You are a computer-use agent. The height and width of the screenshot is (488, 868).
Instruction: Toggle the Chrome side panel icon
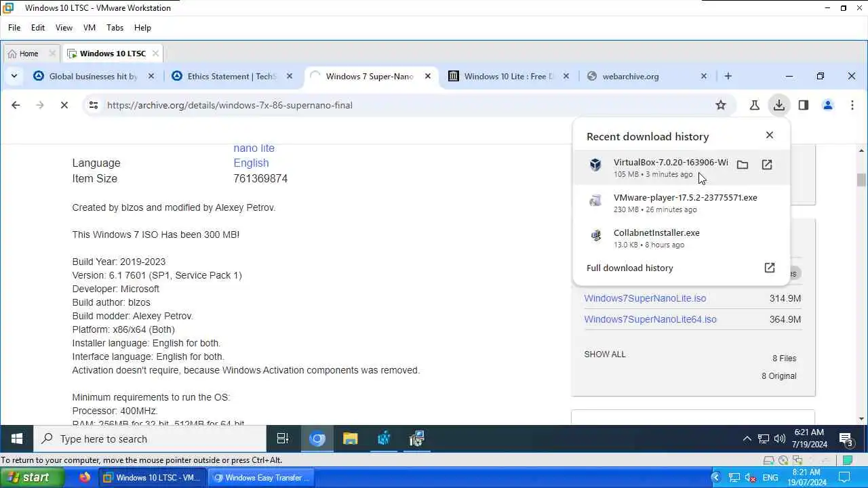pos(804,105)
